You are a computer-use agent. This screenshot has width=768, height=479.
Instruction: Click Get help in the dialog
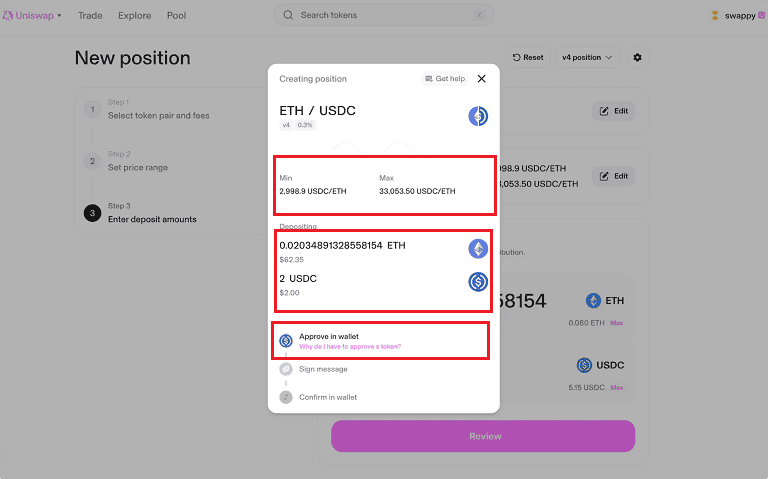[445, 79]
